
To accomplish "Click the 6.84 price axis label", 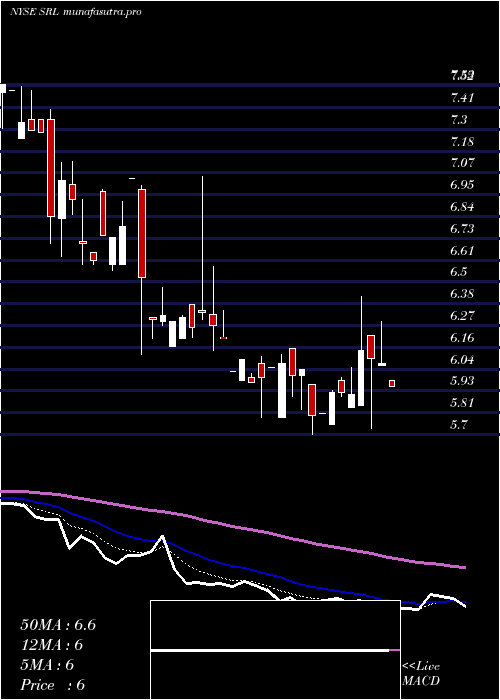I will click(x=462, y=207).
